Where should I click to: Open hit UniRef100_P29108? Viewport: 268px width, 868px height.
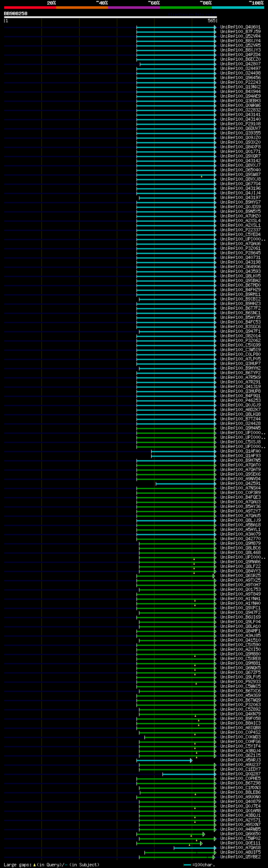[240, 124]
